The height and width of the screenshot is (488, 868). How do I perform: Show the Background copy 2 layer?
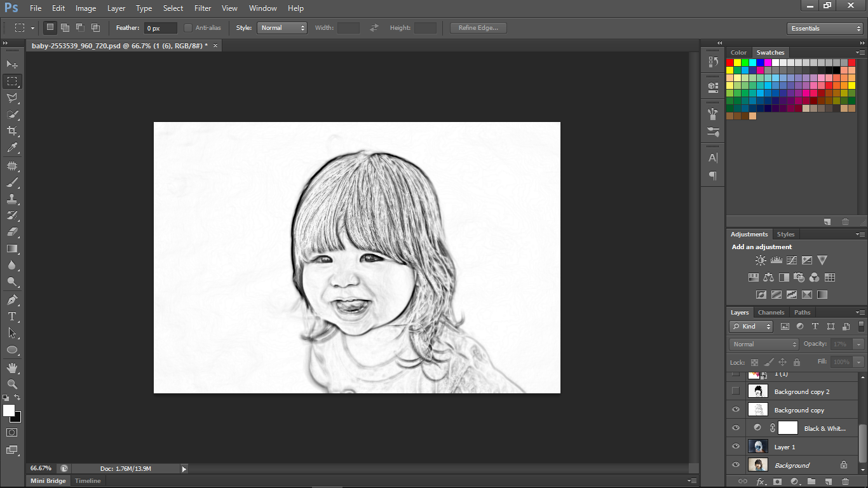pos(736,391)
